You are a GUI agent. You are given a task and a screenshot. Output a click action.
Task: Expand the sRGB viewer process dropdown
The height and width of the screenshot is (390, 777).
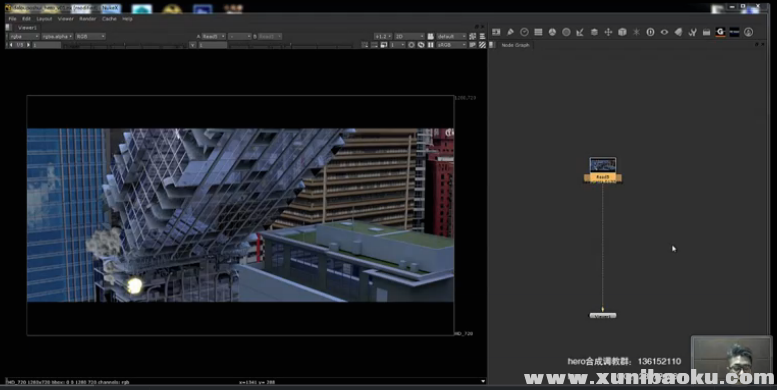(451, 45)
